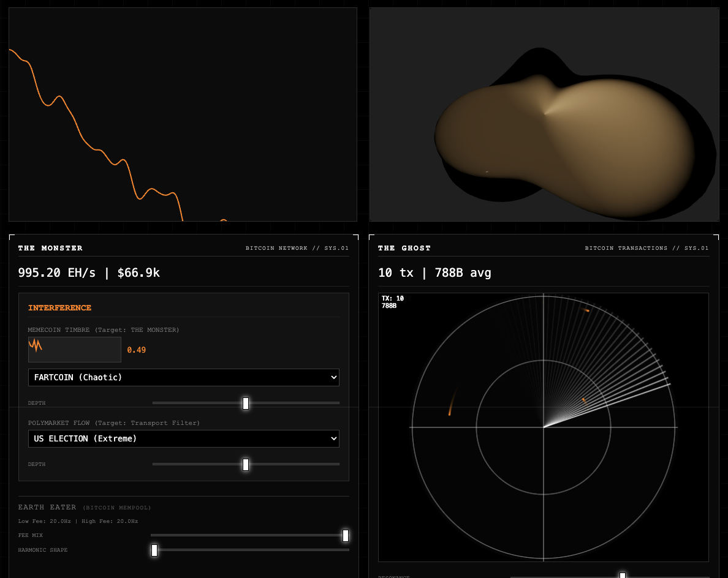Screen dimensions: 728x578
Task: Click the memecoin timbre waveform preview
Action: 74,349
